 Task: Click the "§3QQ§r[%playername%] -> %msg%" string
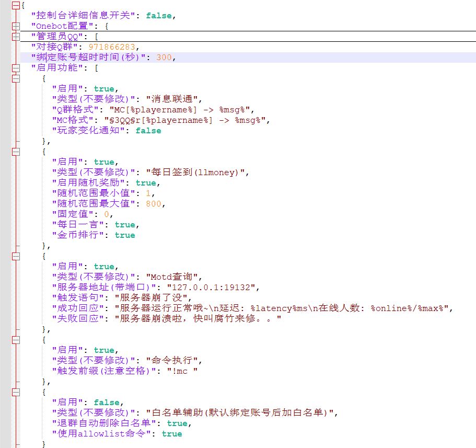[185, 120]
